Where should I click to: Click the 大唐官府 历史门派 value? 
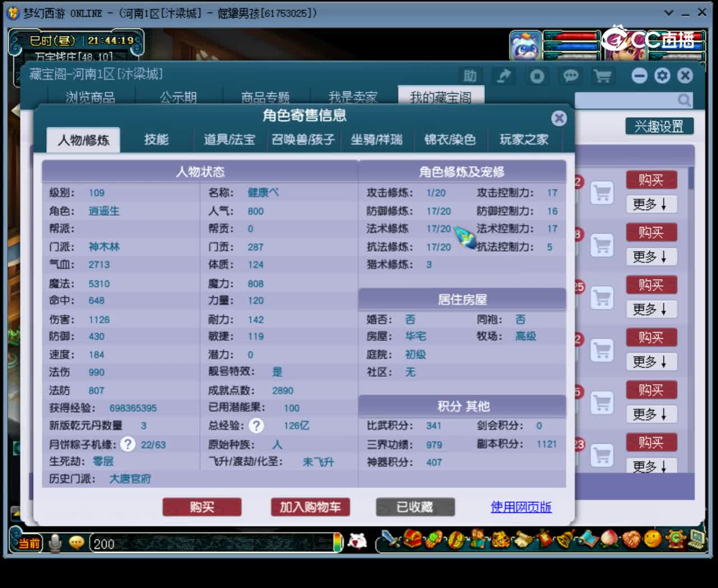pyautogui.click(x=130, y=479)
